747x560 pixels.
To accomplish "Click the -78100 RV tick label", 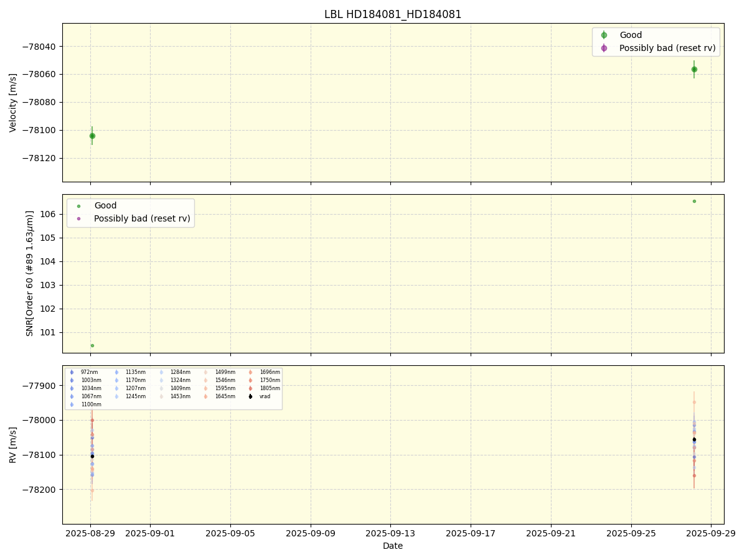I will coord(40,455).
